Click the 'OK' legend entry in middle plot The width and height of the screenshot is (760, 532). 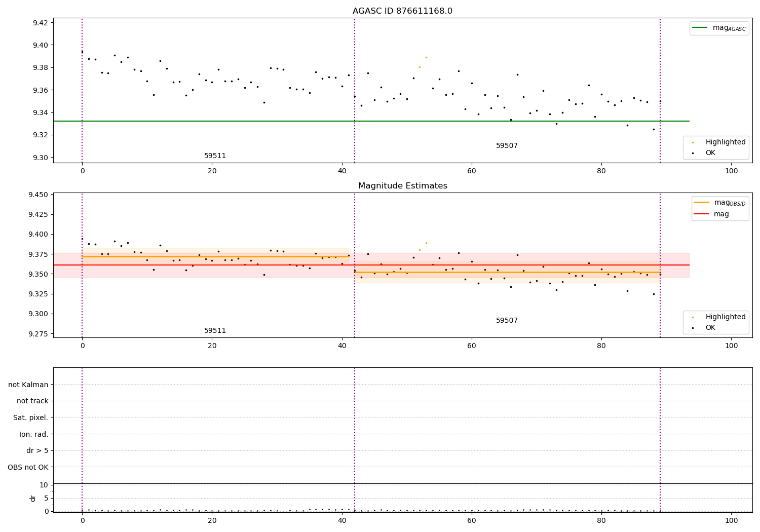(x=704, y=328)
